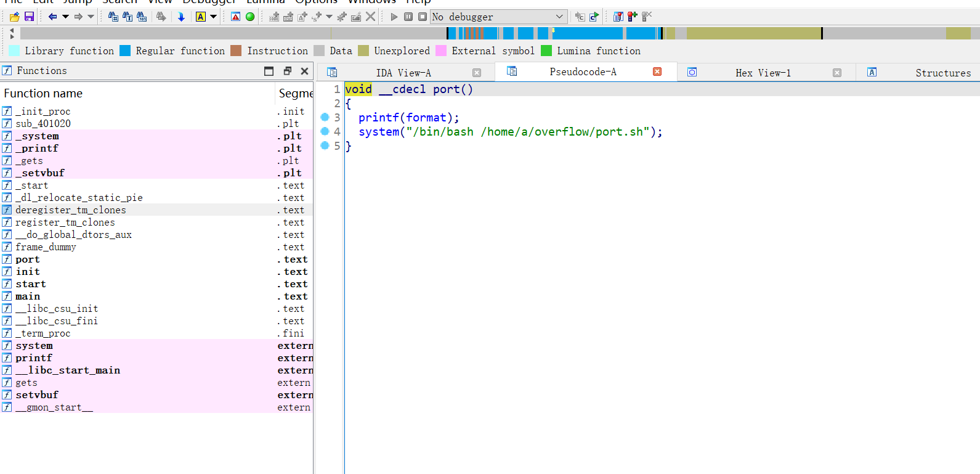Start the debugger process with play icon

click(x=394, y=17)
